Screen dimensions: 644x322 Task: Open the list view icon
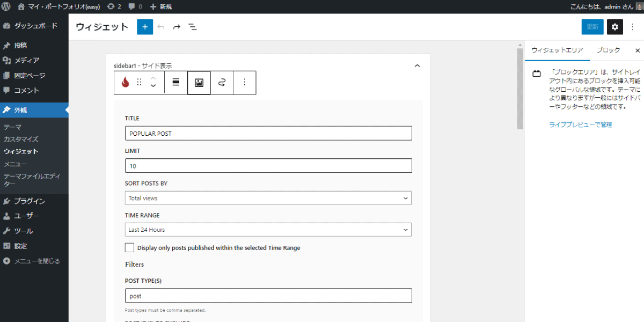pyautogui.click(x=192, y=27)
